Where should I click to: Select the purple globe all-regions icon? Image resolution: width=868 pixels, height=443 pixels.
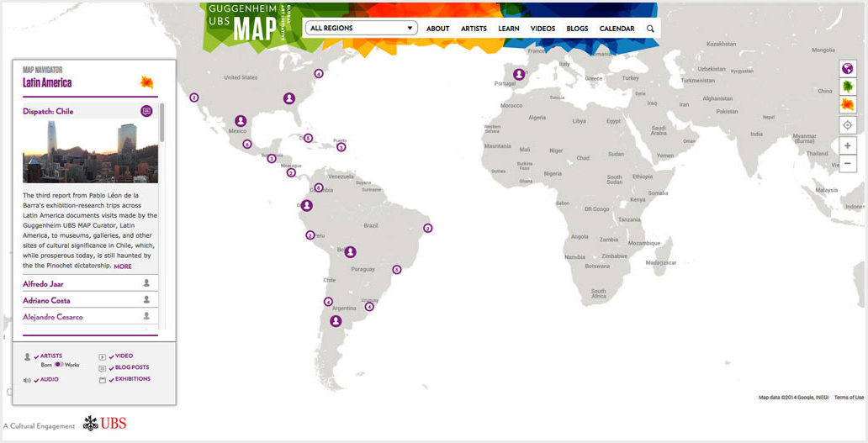847,69
